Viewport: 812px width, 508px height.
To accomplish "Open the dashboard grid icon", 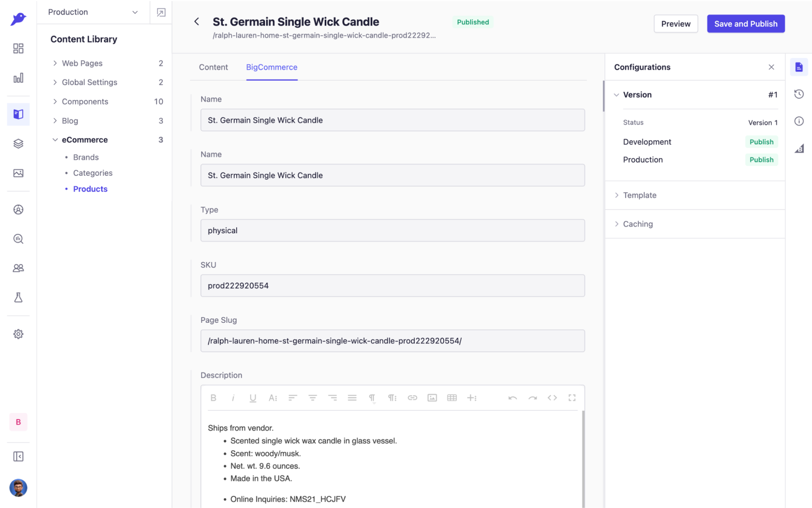I will coord(18,49).
